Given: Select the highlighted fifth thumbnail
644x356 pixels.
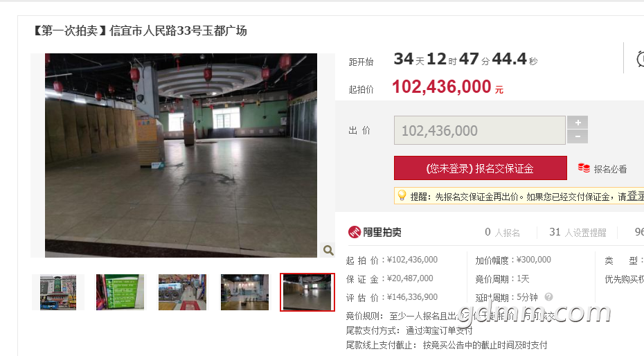Looking at the screenshot, I should click(x=307, y=292).
